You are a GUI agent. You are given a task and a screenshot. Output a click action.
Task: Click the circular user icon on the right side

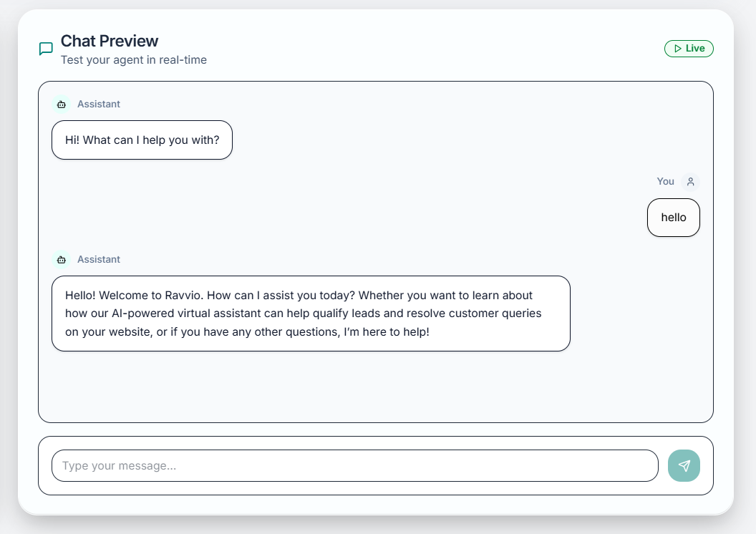(x=689, y=181)
